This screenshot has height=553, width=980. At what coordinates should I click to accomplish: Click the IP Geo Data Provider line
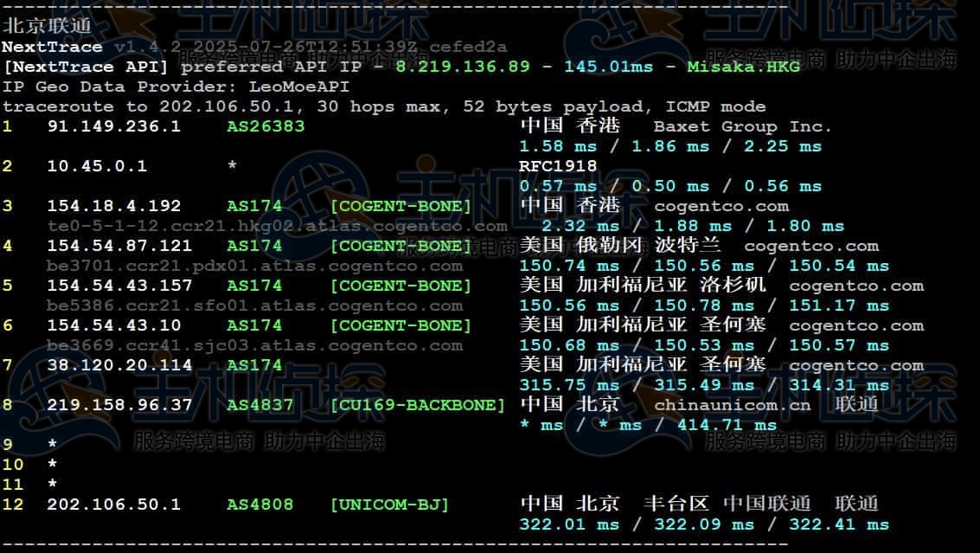point(176,87)
